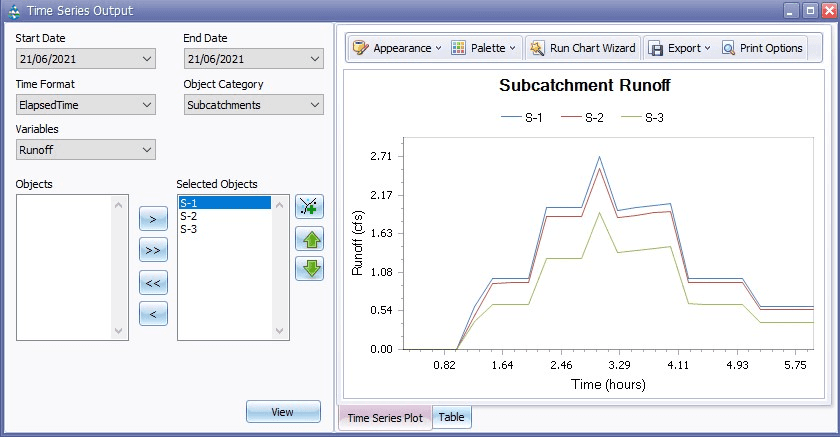Click the select objects from map icon
This screenshot has height=437, width=840.
tap(309, 207)
